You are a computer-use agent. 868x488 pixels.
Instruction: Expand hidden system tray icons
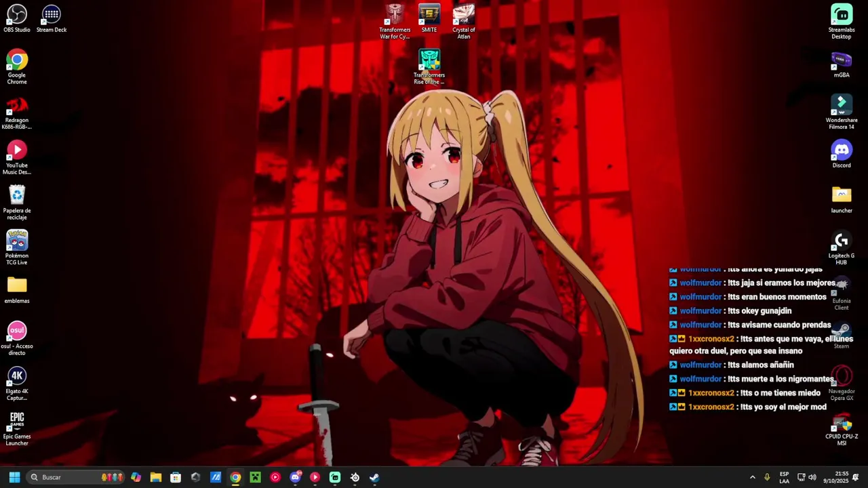(x=752, y=477)
